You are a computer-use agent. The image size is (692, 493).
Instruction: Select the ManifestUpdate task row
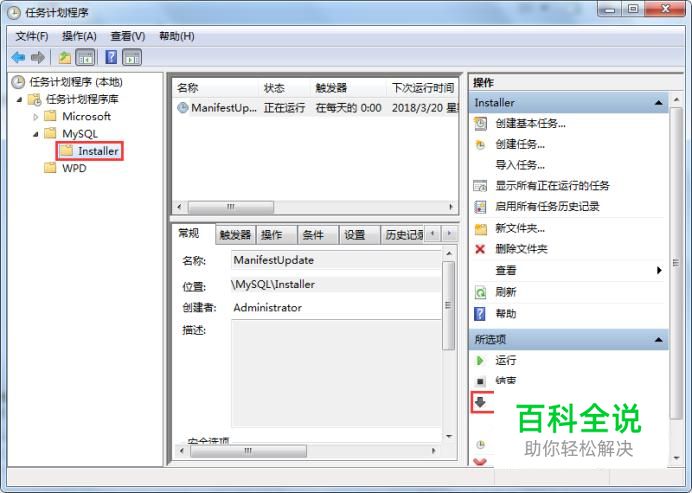click(x=315, y=108)
